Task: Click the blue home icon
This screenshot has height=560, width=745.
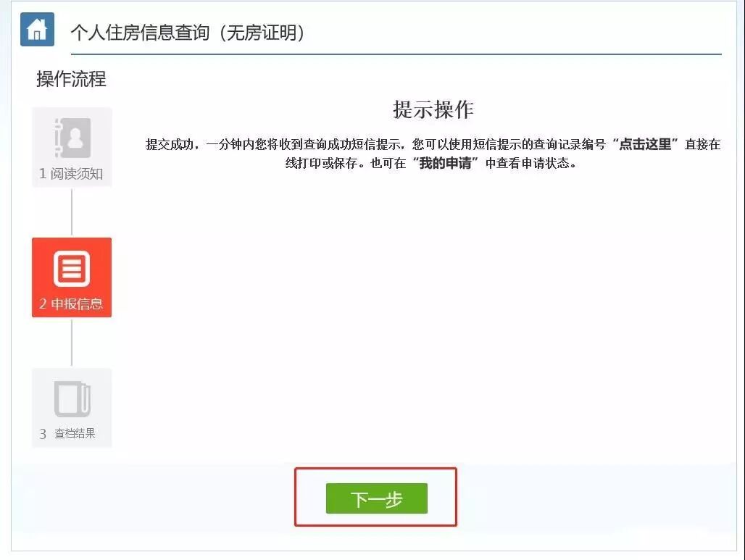Action: coord(37,30)
